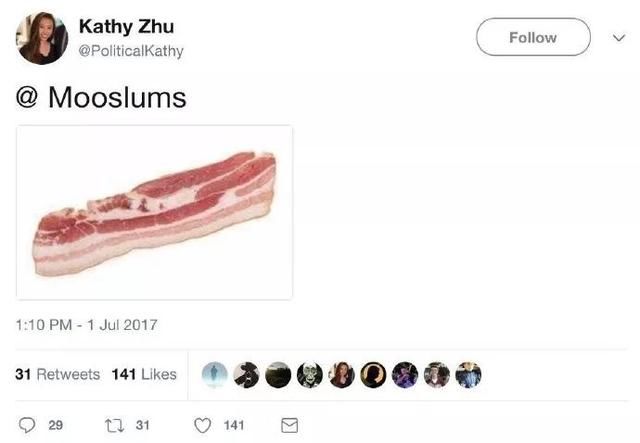This screenshot has height=443, width=640.
Task: Click the envelope direct message icon
Action: pyautogui.click(x=289, y=425)
